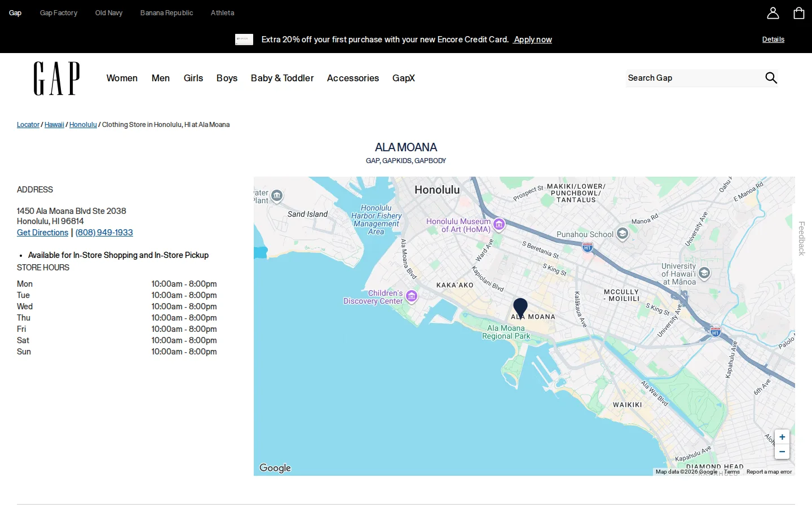Click the KAKA'AKO map label

pyautogui.click(x=455, y=285)
